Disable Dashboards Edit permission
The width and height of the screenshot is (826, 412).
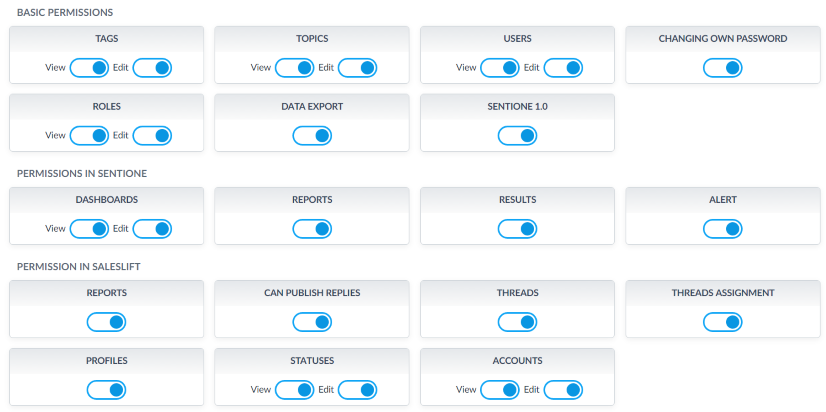coord(152,229)
